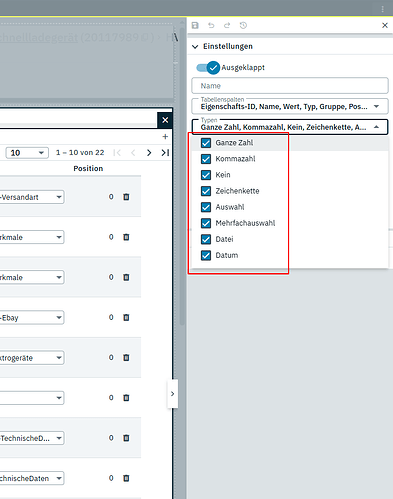The image size is (393, 499).
Task: Uncheck the Datei checkbox
Action: point(206,239)
